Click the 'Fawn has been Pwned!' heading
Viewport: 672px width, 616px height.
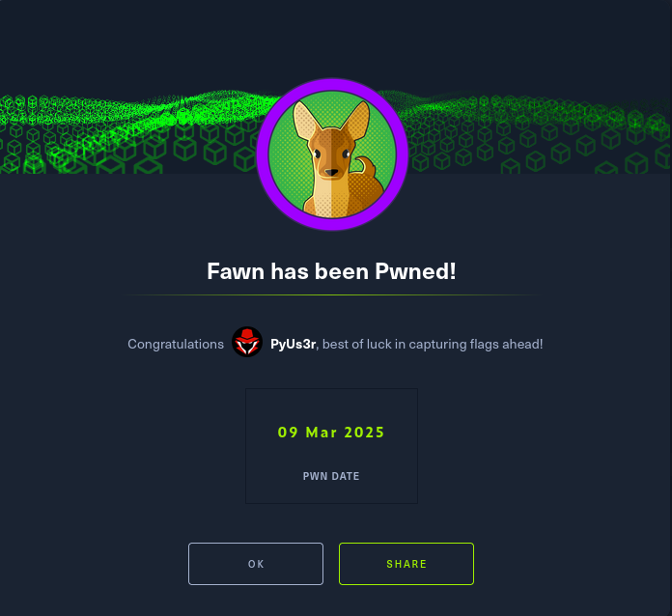tap(331, 271)
